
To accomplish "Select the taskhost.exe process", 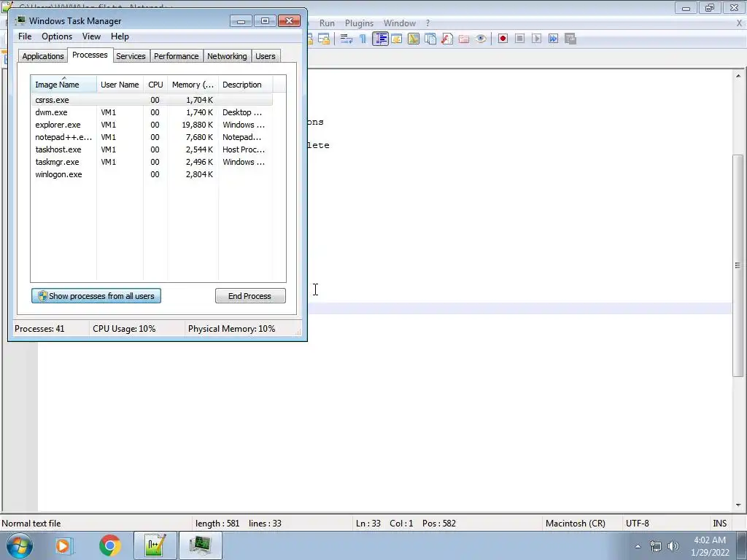I will [152, 149].
